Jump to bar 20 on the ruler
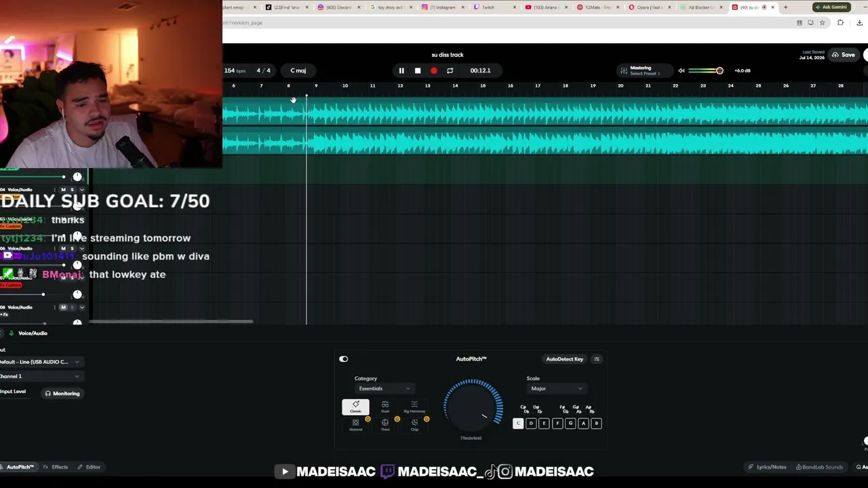 pos(620,86)
